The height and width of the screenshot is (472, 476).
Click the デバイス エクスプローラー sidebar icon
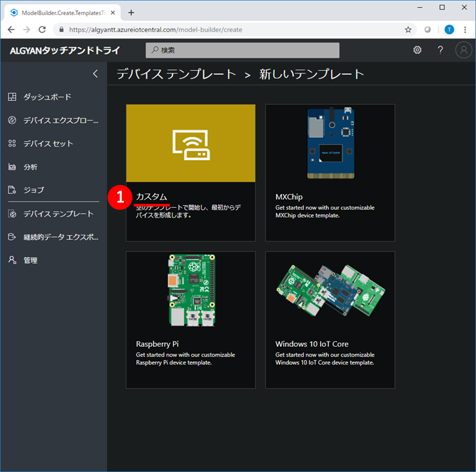coord(12,120)
